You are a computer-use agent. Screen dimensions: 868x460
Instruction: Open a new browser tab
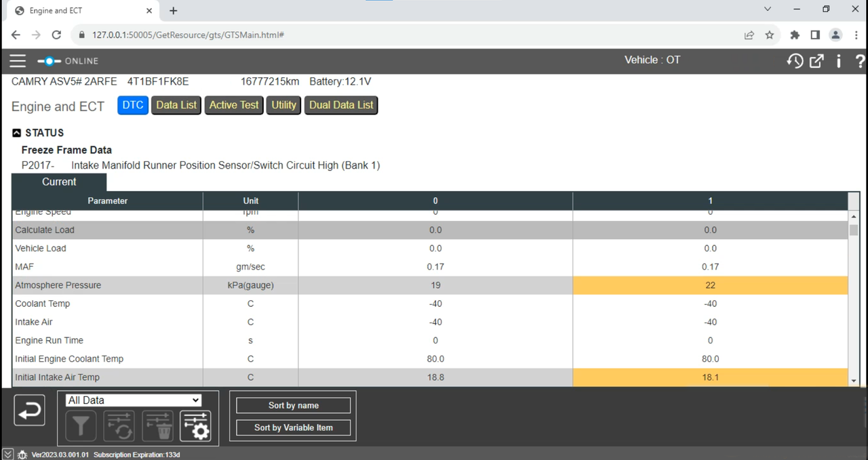(x=174, y=10)
